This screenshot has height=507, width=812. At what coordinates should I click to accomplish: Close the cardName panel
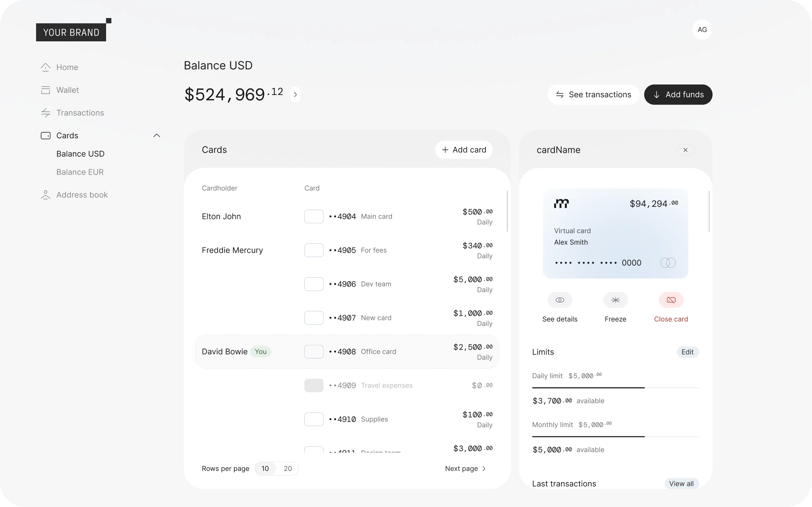tap(685, 150)
